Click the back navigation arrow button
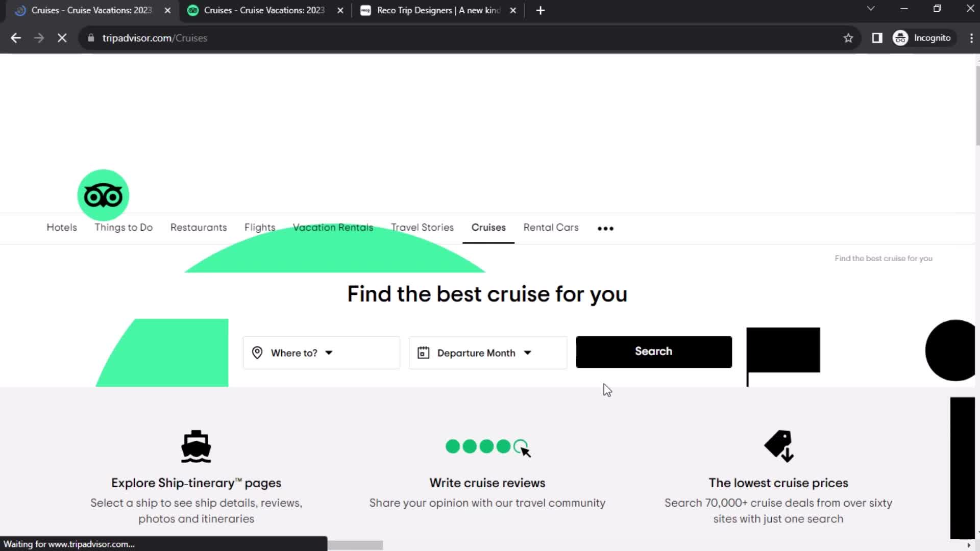 click(16, 38)
